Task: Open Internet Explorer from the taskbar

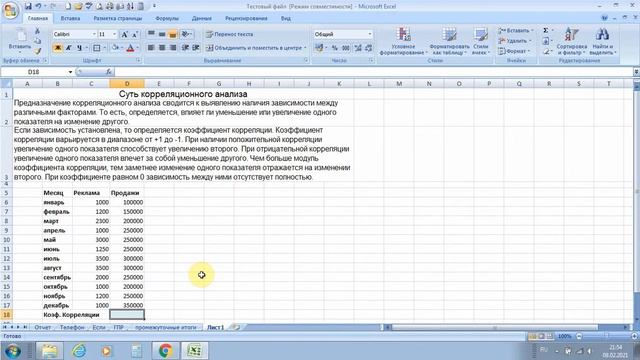Action: point(79,351)
